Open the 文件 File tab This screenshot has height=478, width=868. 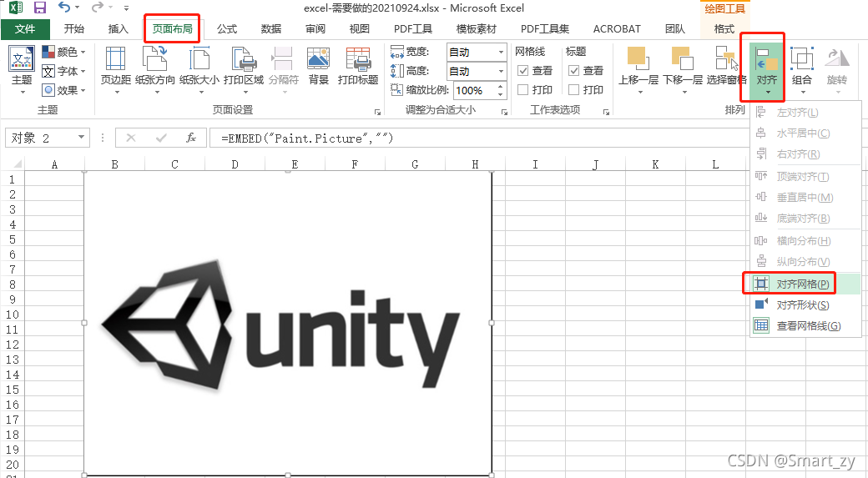tap(25, 28)
